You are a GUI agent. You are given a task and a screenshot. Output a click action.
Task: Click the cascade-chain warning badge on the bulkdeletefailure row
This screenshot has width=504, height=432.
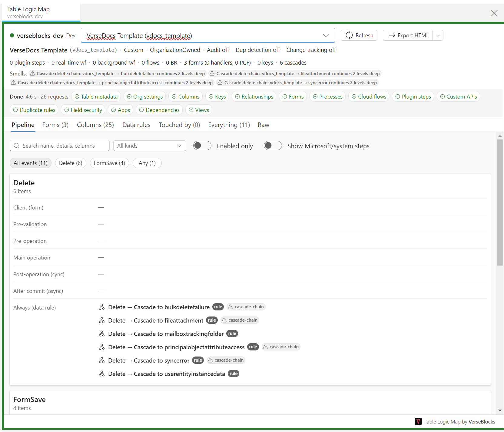click(x=246, y=307)
